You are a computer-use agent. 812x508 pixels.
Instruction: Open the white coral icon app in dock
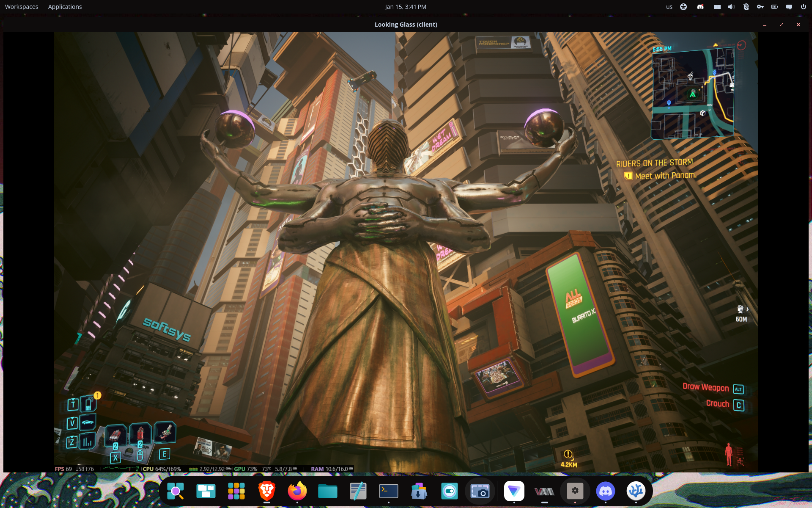pos(636,491)
